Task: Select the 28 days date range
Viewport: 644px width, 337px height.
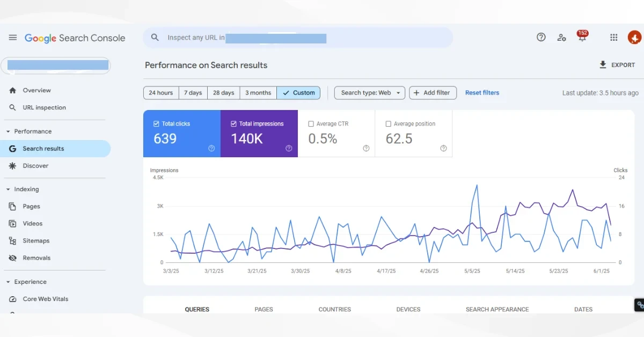Action: coord(223,93)
